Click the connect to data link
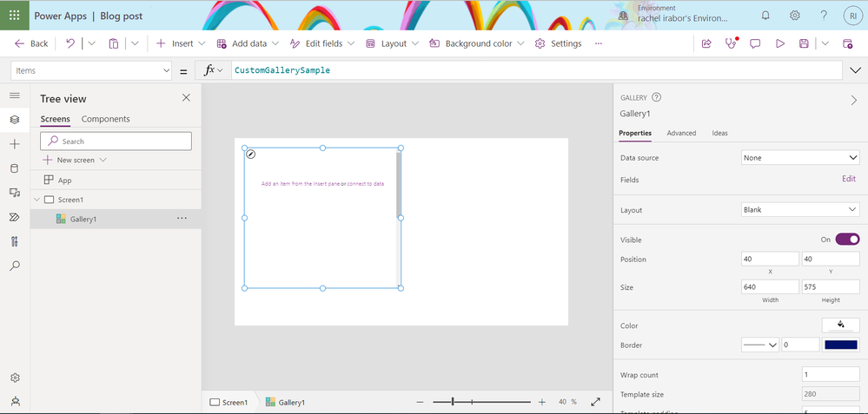This screenshot has height=414, width=868. [x=365, y=183]
